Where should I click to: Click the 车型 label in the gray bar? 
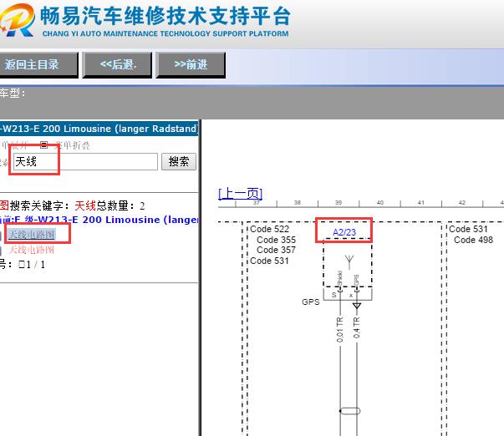tap(13, 93)
